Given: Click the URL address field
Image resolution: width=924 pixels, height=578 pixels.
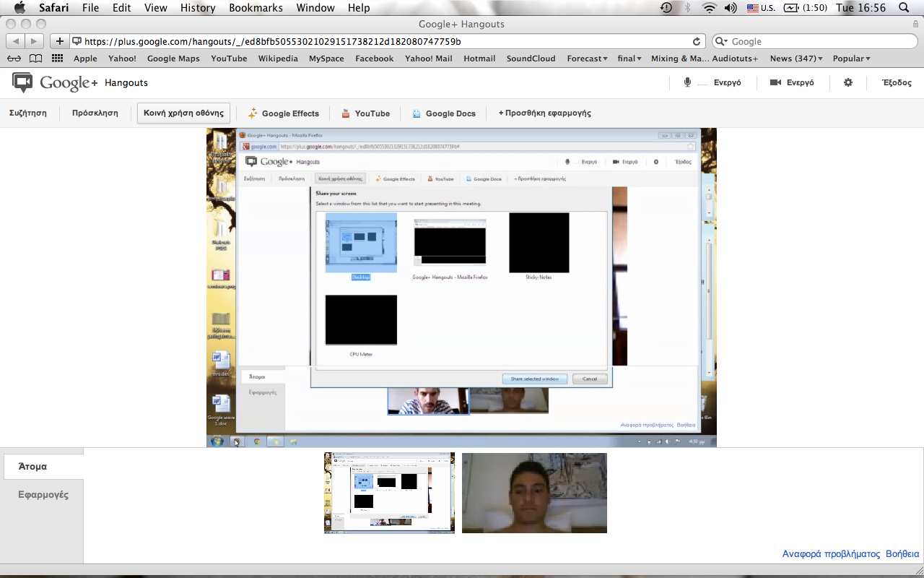Looking at the screenshot, I should point(389,41).
